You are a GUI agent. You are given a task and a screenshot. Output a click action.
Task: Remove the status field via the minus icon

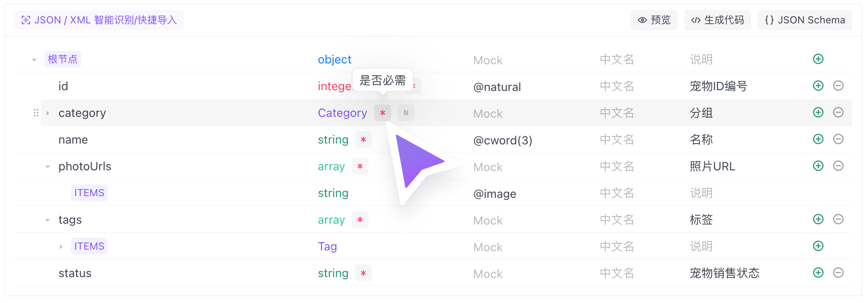click(838, 273)
